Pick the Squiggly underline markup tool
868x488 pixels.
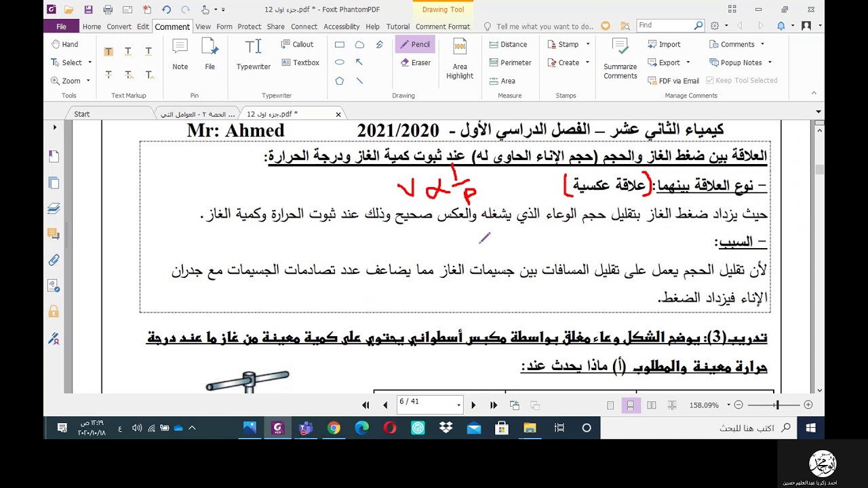[x=128, y=52]
